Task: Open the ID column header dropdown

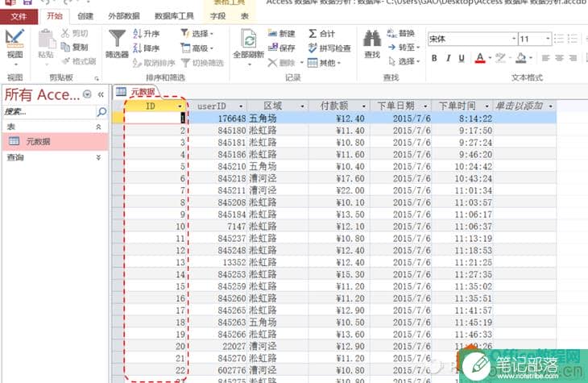Action: 180,106
